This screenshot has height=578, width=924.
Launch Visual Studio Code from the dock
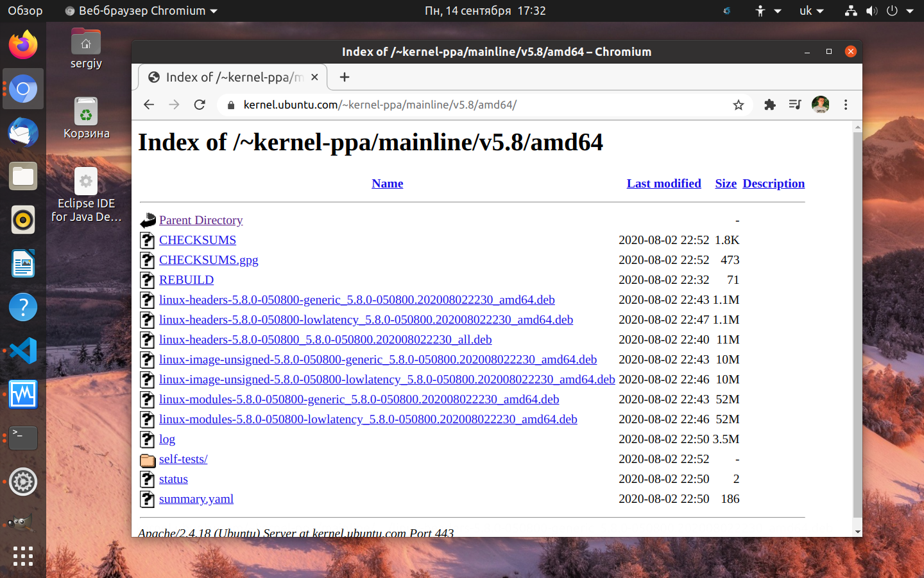(23, 351)
